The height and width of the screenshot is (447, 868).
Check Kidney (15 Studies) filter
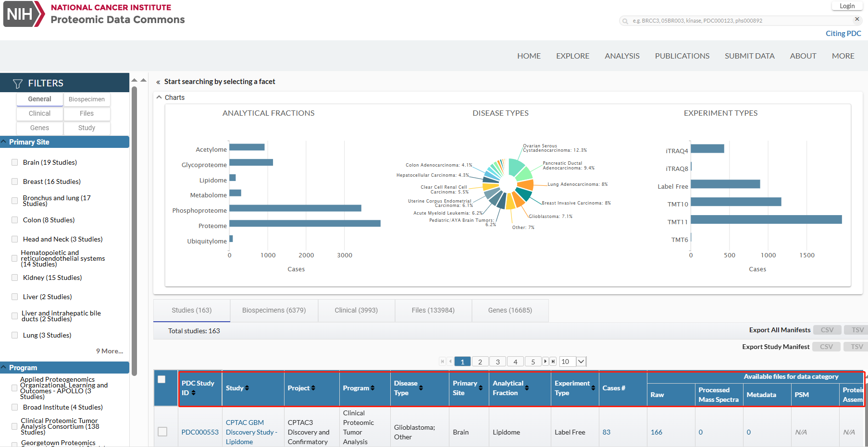coord(14,278)
